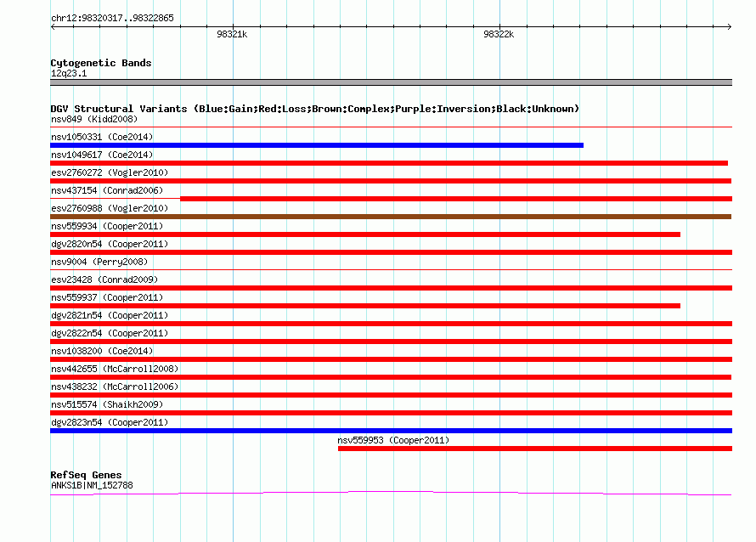
Task: Select the nsv515574 (Shaikh2009) label
Action: [107, 404]
